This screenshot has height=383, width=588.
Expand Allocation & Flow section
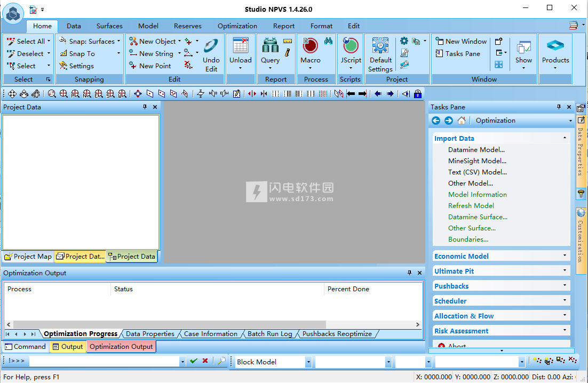click(x=502, y=316)
